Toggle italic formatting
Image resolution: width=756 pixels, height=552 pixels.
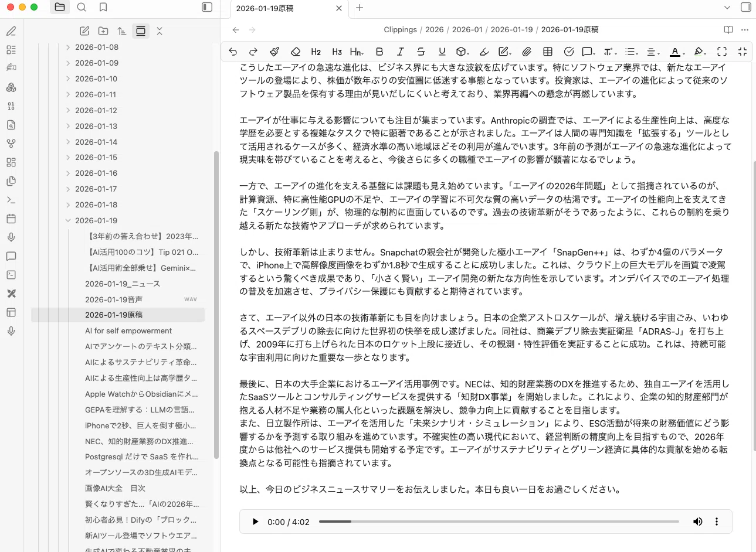(401, 52)
